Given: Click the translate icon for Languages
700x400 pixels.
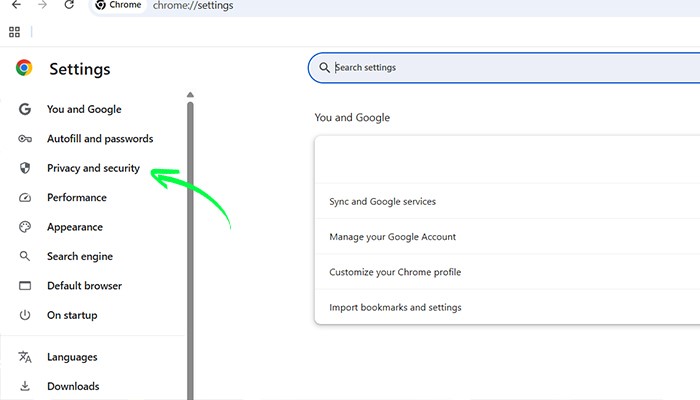Looking at the screenshot, I should coord(25,357).
